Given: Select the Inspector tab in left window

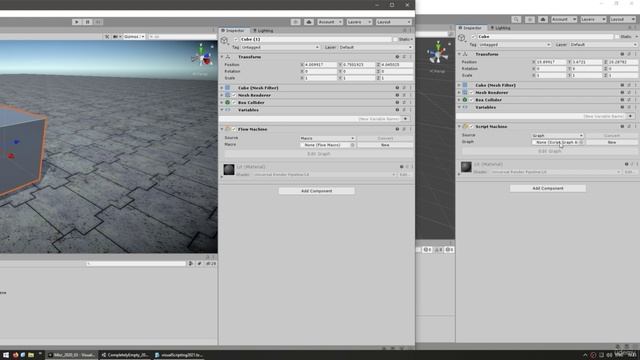Looking at the screenshot, I should coord(233,31).
